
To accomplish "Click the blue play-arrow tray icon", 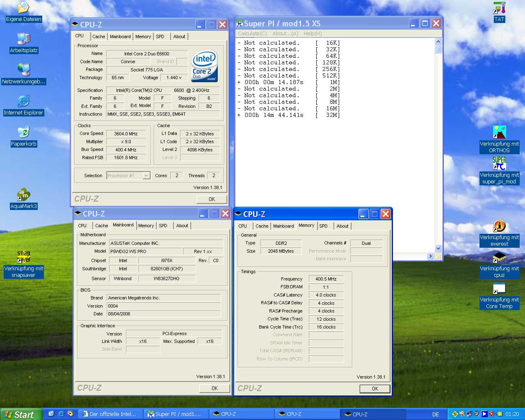I will point(484,414).
